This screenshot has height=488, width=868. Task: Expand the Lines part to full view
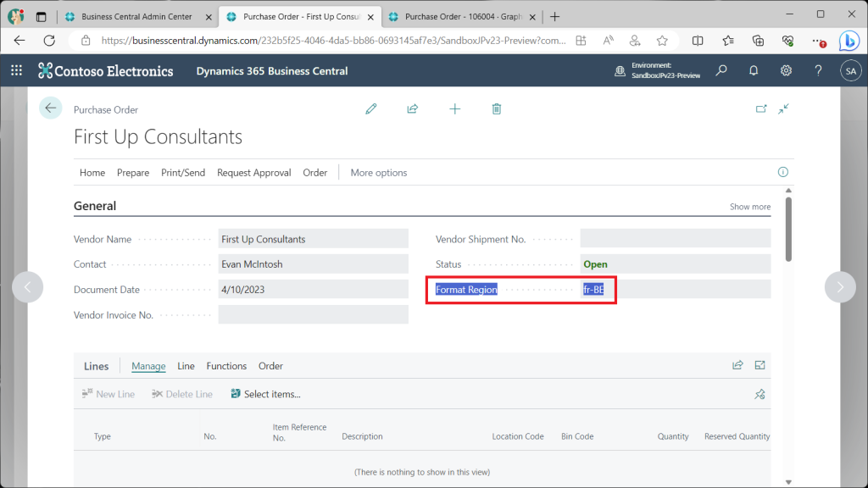tap(759, 365)
